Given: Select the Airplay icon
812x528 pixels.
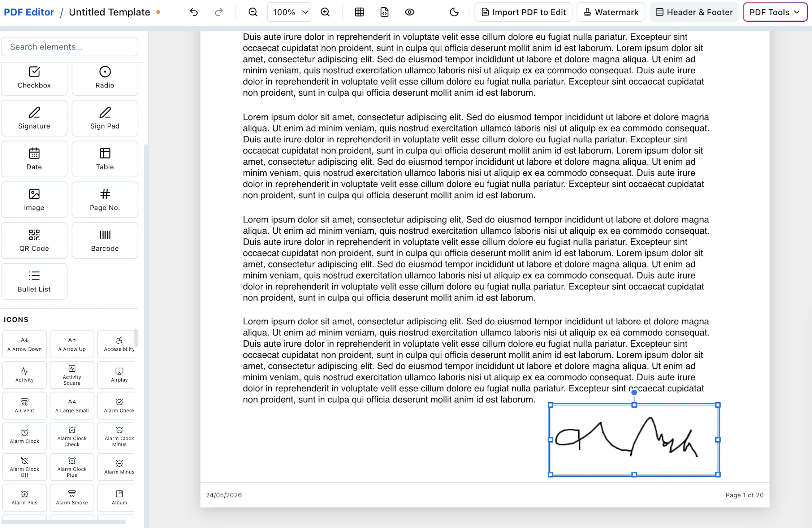Looking at the screenshot, I should coord(116,375).
